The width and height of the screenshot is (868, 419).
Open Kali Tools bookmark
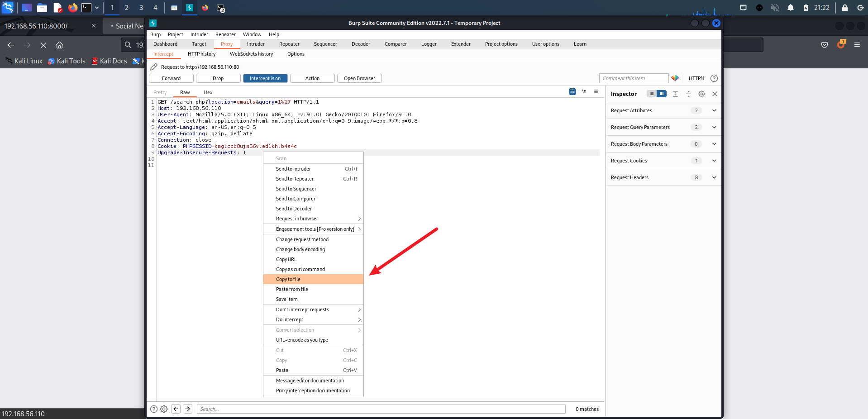pyautogui.click(x=67, y=61)
